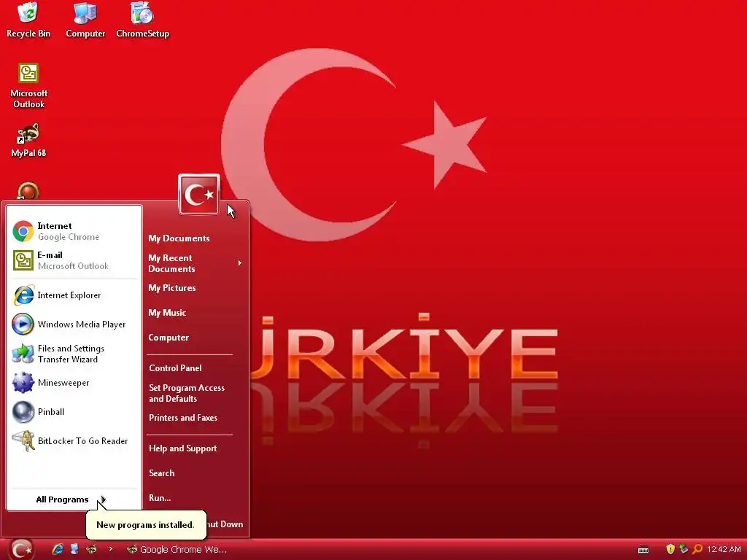The width and height of the screenshot is (747, 560).
Task: Open the Microsoft Outlook E-mail entry
Action: click(x=74, y=260)
